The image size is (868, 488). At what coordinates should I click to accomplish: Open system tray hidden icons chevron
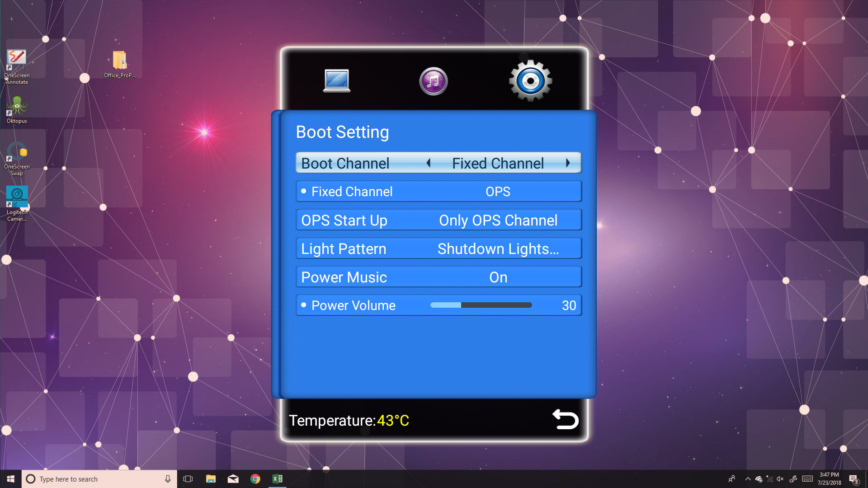pos(748,479)
